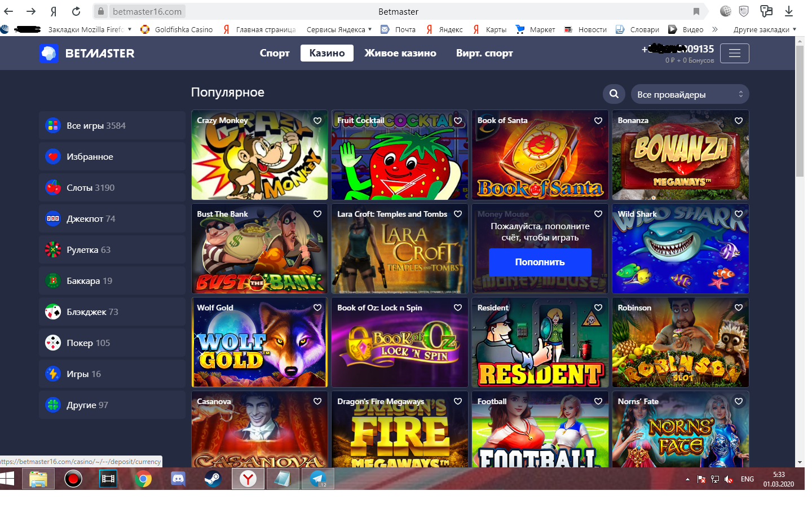Click the Betmaster logo icon
The height and width of the screenshot is (508, 812).
pyautogui.click(x=49, y=53)
